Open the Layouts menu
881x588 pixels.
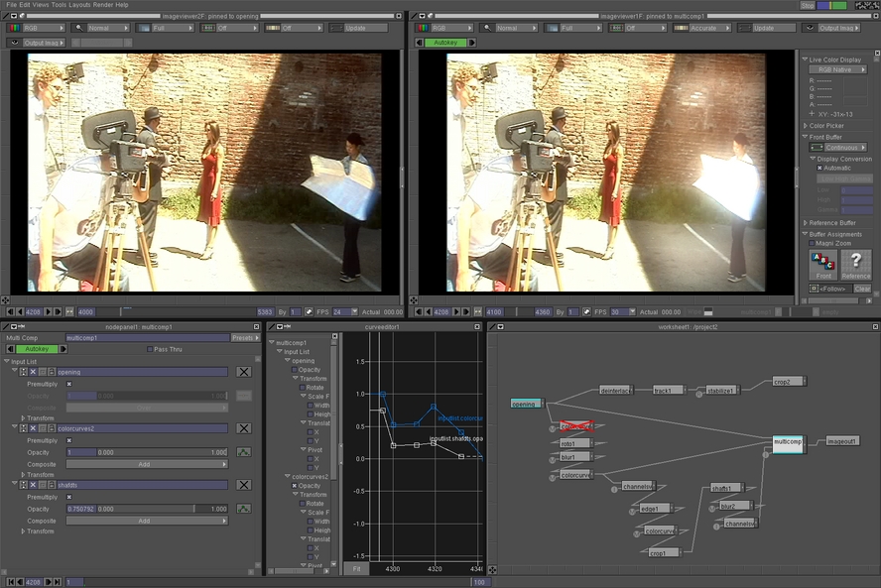point(79,5)
